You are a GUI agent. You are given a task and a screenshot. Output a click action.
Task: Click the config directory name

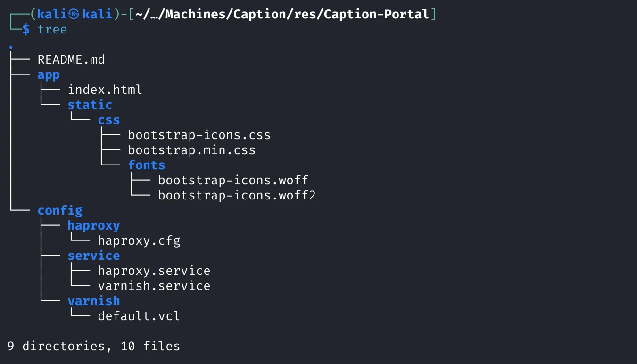[60, 211]
